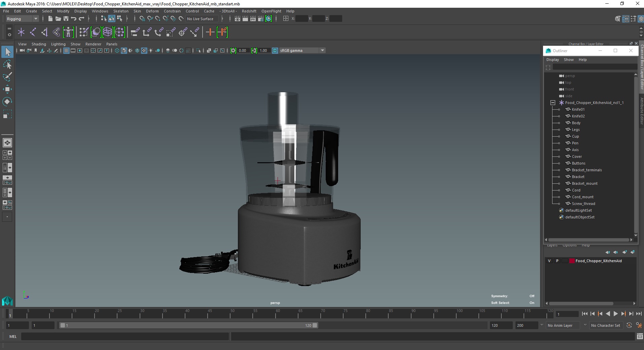The width and height of the screenshot is (644, 350).
Task: Save the scene with disk icon
Action: click(x=66, y=19)
